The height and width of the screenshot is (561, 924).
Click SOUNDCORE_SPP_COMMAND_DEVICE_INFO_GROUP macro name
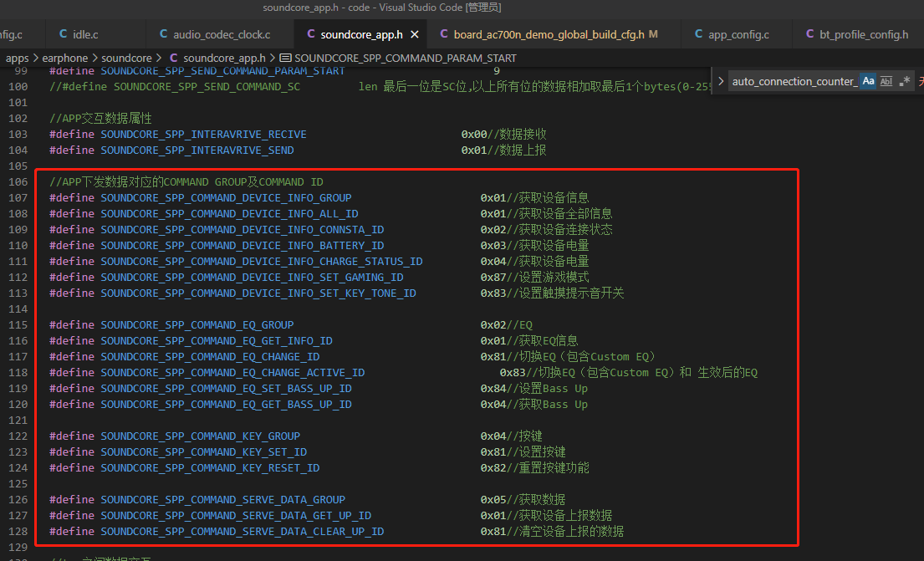[x=226, y=198]
